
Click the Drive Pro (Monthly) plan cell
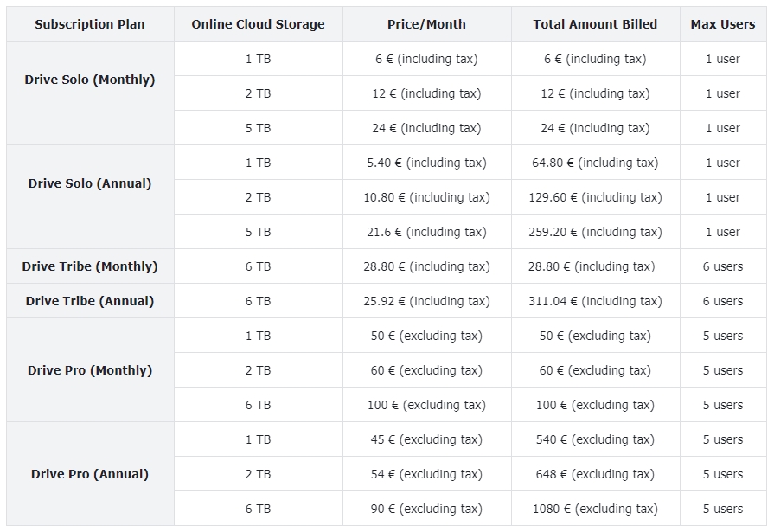88,370
